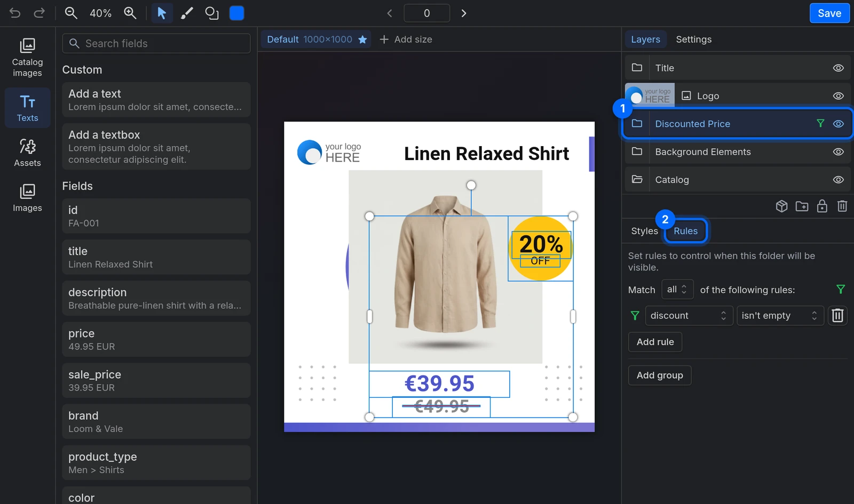Image resolution: width=854 pixels, height=504 pixels.
Task: Hide the Title layer
Action: pos(839,68)
